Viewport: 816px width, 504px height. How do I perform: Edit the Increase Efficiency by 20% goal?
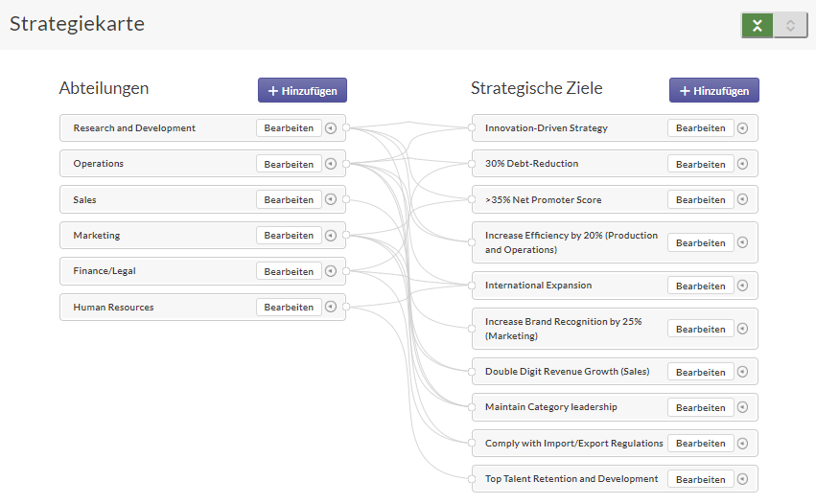pyautogui.click(x=701, y=243)
